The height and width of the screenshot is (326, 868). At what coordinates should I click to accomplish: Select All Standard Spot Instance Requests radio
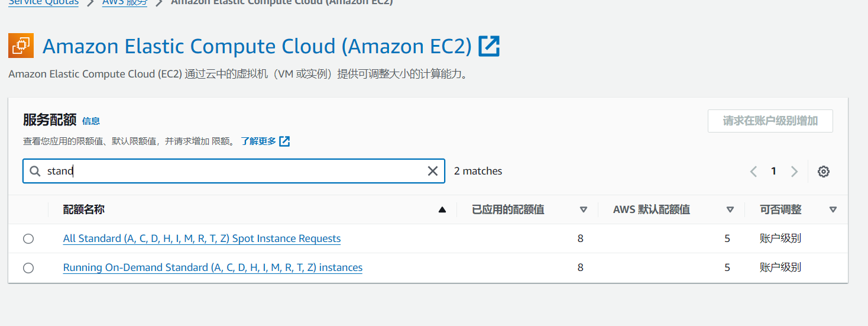pyautogui.click(x=28, y=239)
